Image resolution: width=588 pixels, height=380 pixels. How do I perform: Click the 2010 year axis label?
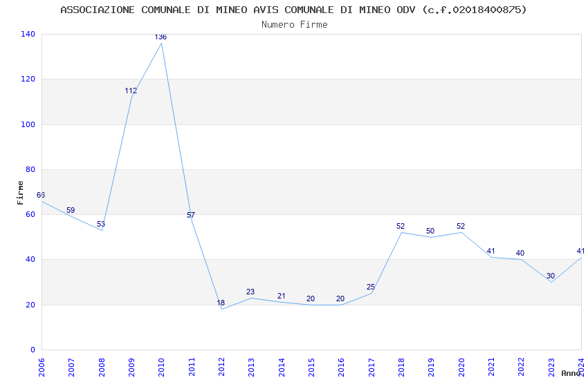pyautogui.click(x=161, y=367)
